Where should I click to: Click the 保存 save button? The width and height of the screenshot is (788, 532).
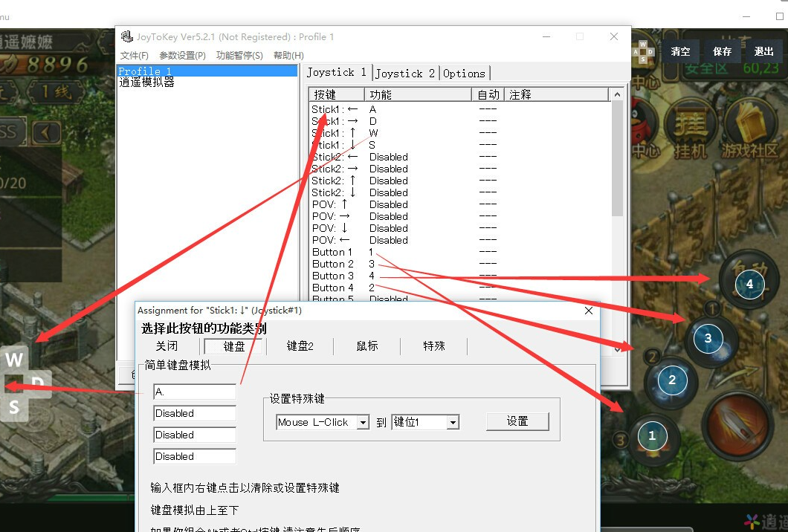point(722,51)
